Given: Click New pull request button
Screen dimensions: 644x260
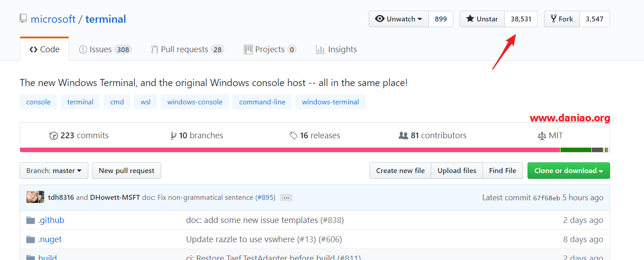Looking at the screenshot, I should coord(126,171).
